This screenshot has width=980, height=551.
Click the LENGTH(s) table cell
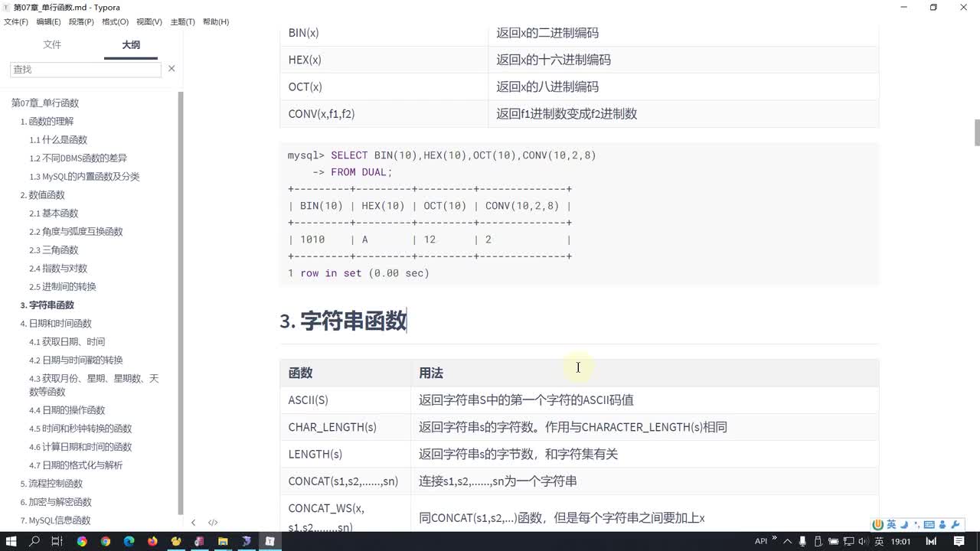click(x=345, y=454)
